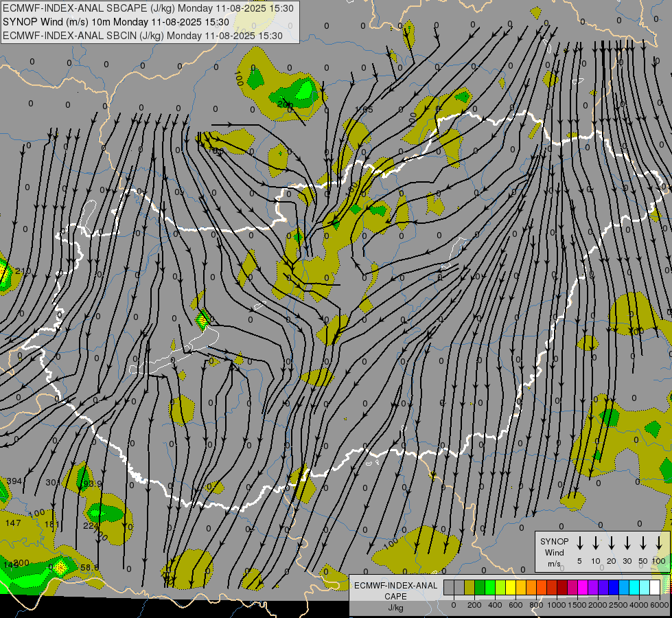Click the '400' tick label under the colorbar
Screen dimensions: 672x618
(x=495, y=605)
